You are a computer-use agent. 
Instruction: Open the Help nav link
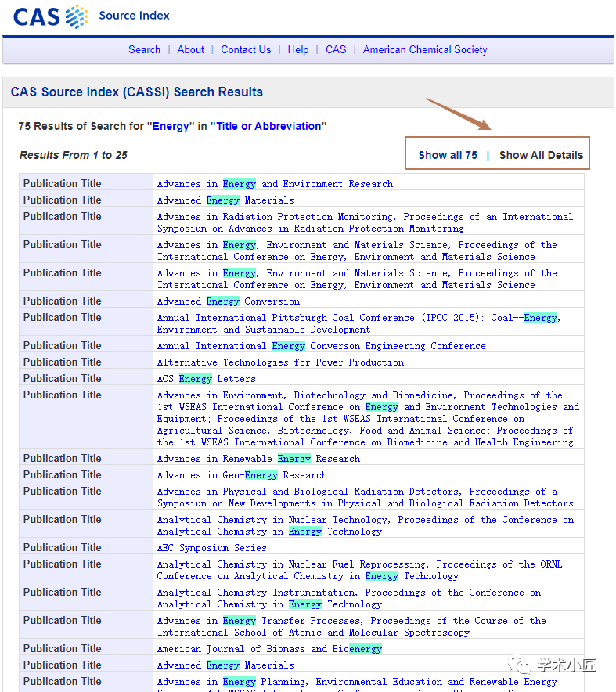tap(298, 50)
